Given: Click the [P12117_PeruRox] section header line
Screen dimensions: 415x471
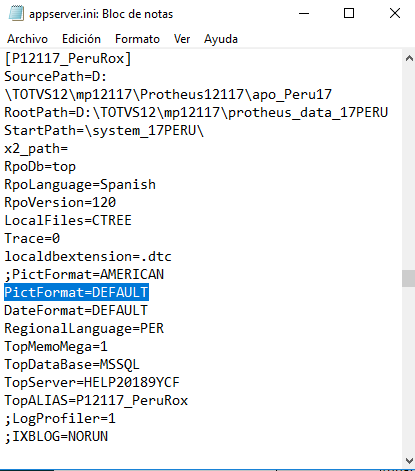Looking at the screenshot, I should coord(68,58).
